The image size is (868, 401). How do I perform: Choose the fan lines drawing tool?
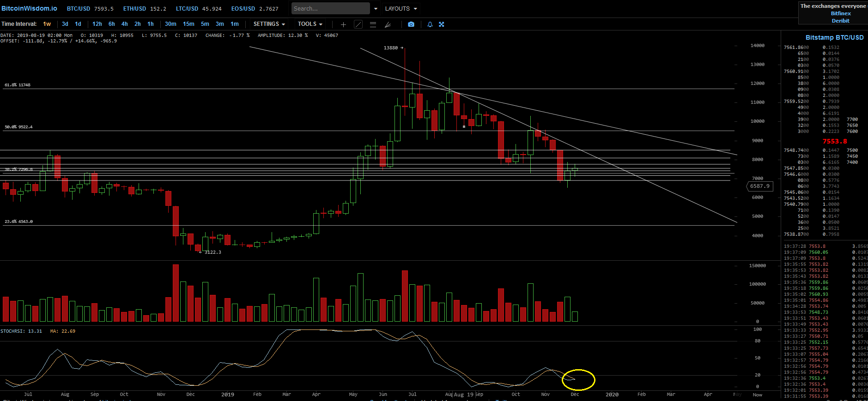(x=388, y=24)
